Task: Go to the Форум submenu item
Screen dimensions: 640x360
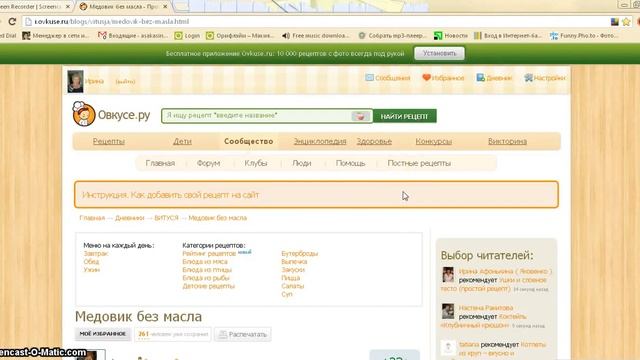Action: (x=208, y=163)
